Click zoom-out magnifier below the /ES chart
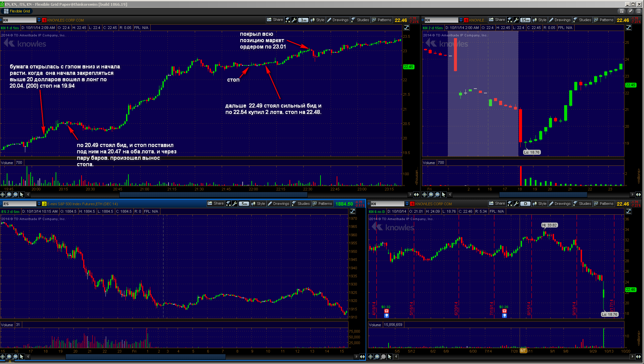This screenshot has width=644, height=364. click(16, 357)
